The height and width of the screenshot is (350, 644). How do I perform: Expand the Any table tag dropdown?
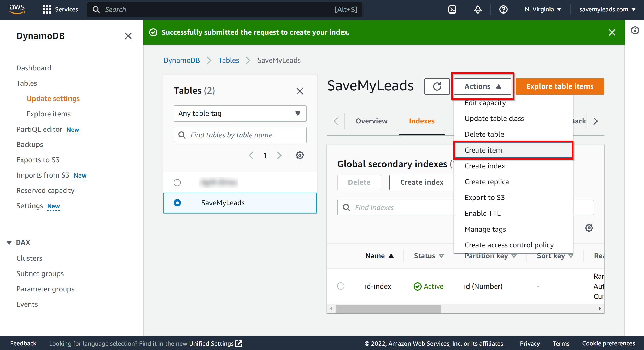pos(239,113)
